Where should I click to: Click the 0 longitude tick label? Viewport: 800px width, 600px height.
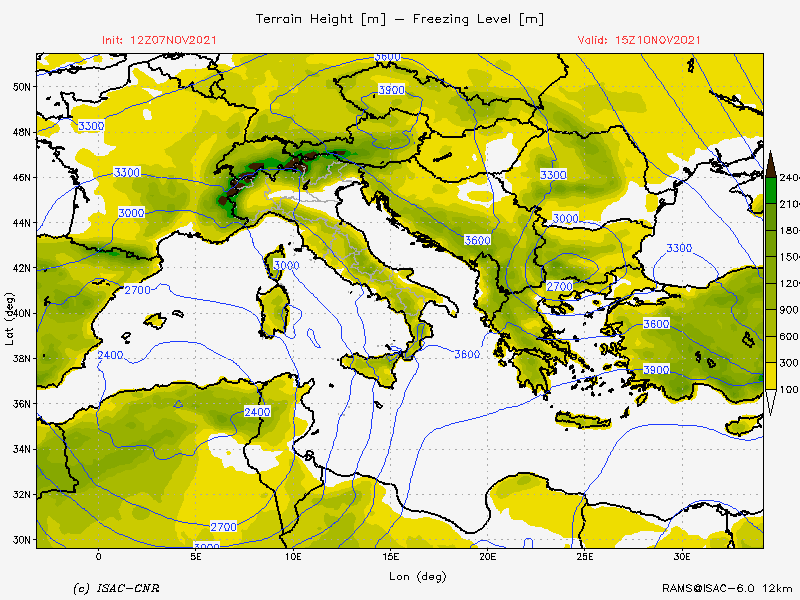point(98,557)
